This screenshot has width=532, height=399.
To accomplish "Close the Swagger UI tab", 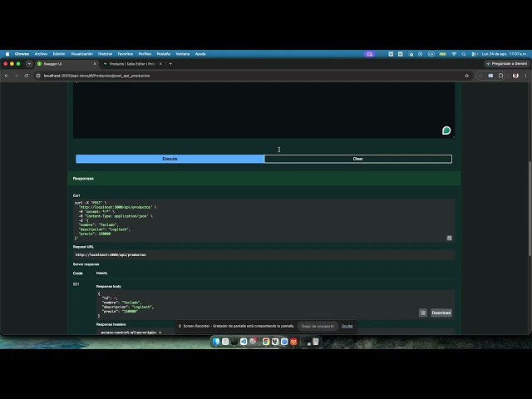I will click(x=95, y=64).
